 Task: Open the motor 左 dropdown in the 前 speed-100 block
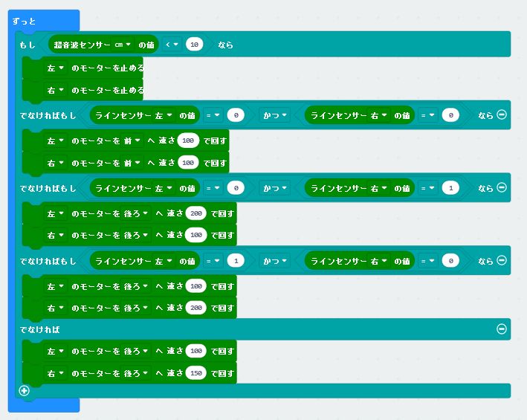tap(56, 140)
